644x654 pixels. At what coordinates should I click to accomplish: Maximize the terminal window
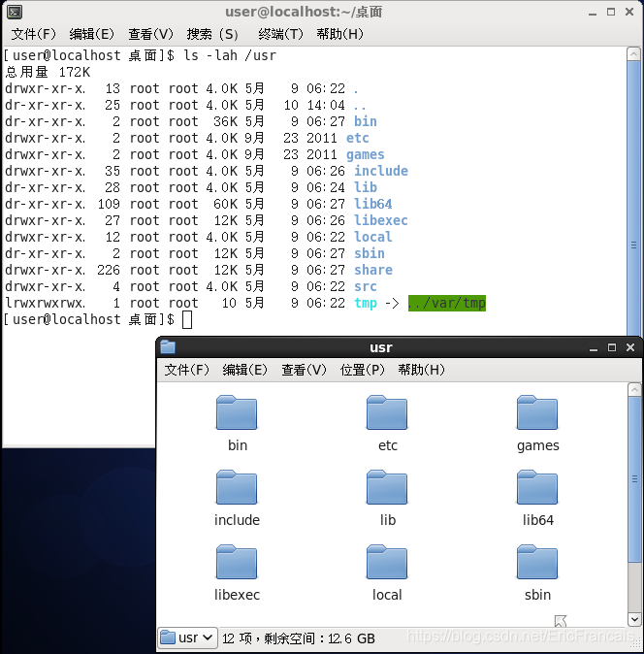[x=611, y=12]
